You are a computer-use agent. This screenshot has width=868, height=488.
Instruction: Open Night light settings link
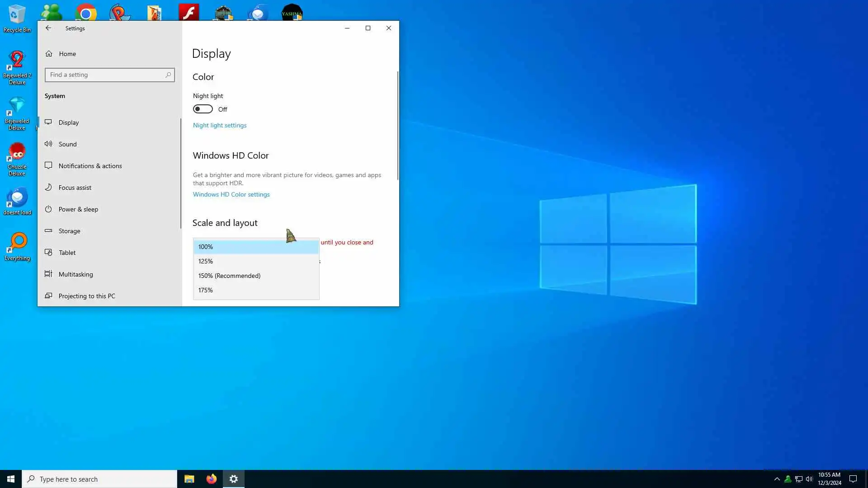(220, 125)
